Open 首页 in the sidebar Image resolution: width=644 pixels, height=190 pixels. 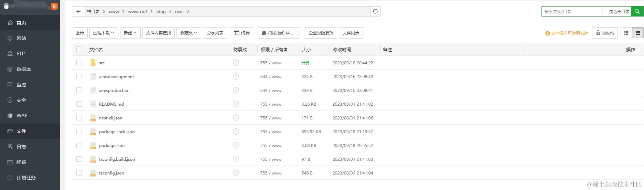coord(30,23)
